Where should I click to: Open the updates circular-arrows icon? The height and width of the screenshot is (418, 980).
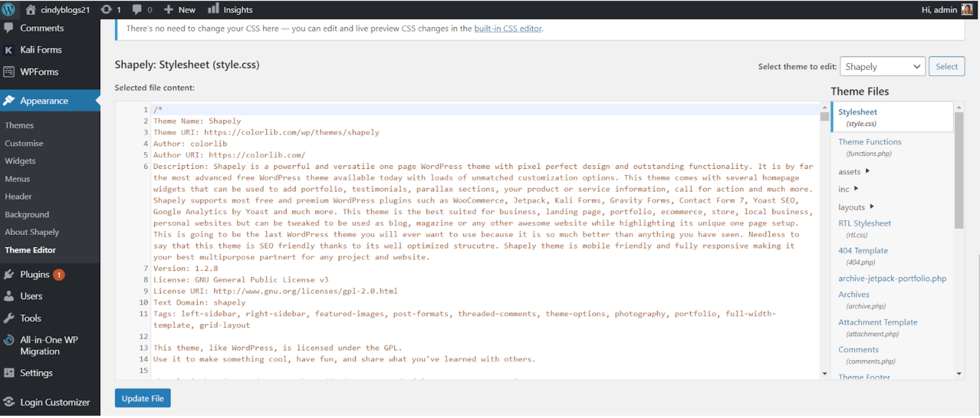(106, 9)
